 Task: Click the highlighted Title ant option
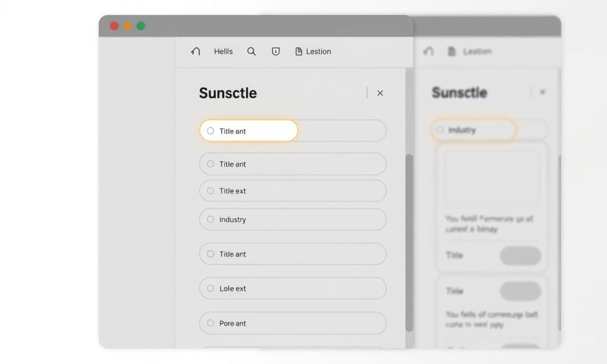(x=248, y=131)
